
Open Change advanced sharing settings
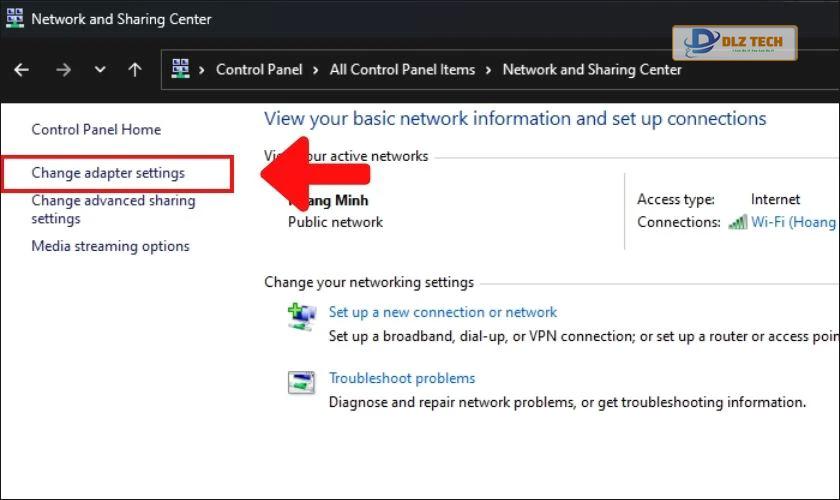point(113,210)
